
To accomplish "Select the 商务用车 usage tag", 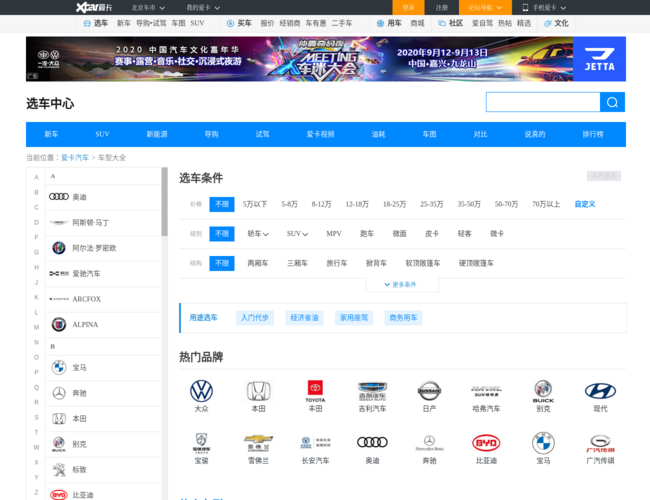I will [403, 318].
